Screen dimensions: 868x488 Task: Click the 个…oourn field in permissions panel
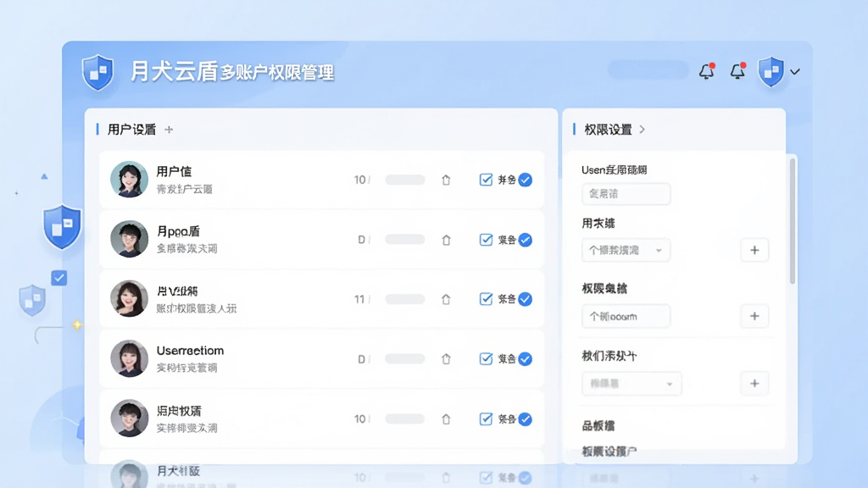click(626, 317)
